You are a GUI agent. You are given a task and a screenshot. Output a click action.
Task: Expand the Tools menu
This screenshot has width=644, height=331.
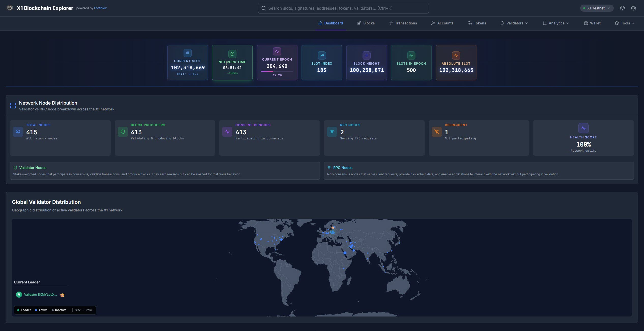[625, 23]
